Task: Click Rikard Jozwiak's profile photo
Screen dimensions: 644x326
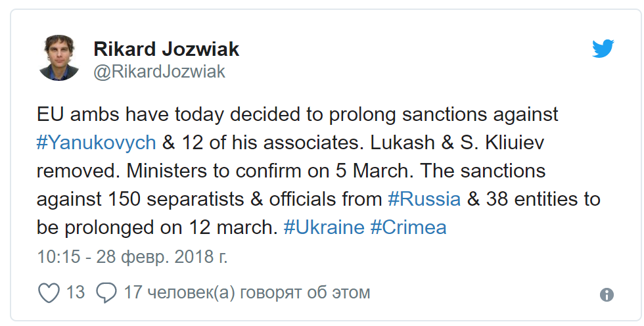Action: pyautogui.click(x=59, y=58)
